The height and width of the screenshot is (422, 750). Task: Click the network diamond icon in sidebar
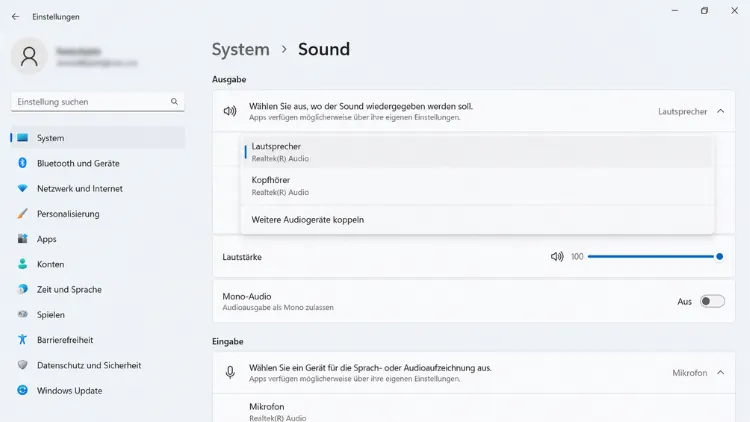[x=22, y=189]
